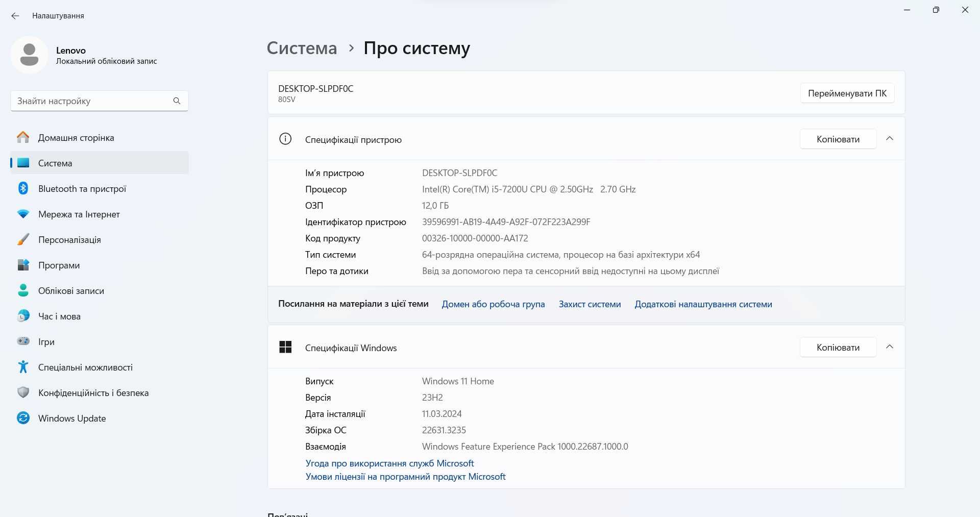Screen dimensions: 980x517
Task: Copy Windows specifications with Копіювати
Action: pyautogui.click(x=838, y=347)
